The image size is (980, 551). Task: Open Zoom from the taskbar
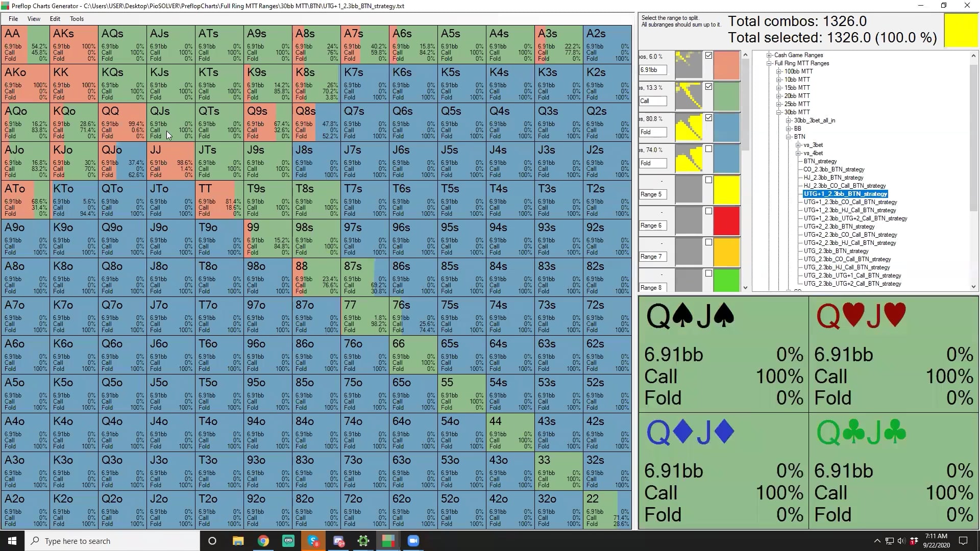click(413, 541)
